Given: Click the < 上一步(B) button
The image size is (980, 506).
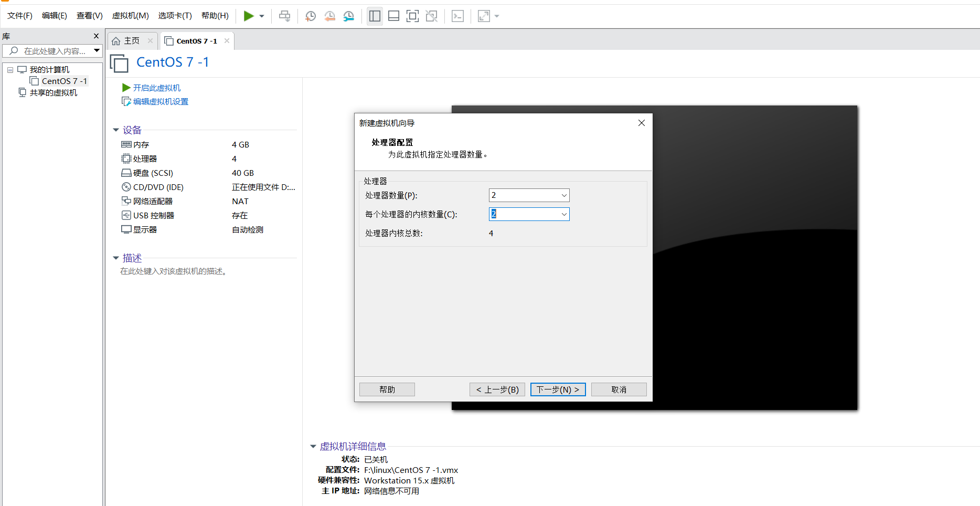Looking at the screenshot, I should pyautogui.click(x=497, y=389).
